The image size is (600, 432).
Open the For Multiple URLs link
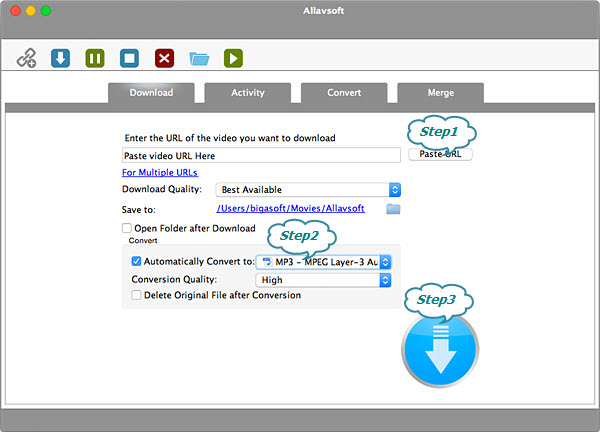pyautogui.click(x=160, y=173)
